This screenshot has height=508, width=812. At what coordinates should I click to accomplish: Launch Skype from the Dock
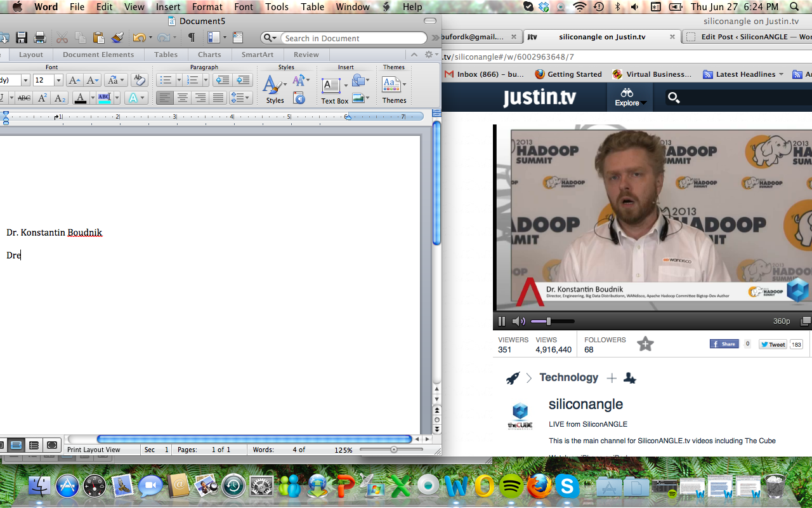567,486
